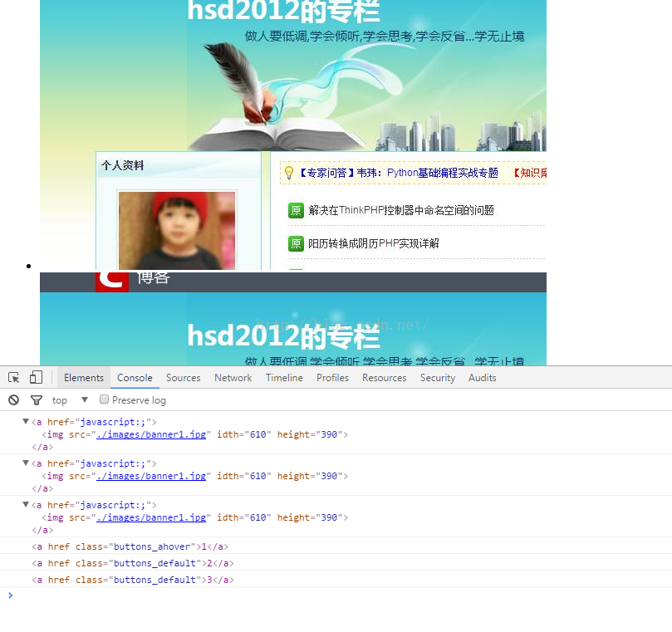Click the lower hsd2012的专栏 banner title
This screenshot has width=672, height=632.
pos(283,336)
